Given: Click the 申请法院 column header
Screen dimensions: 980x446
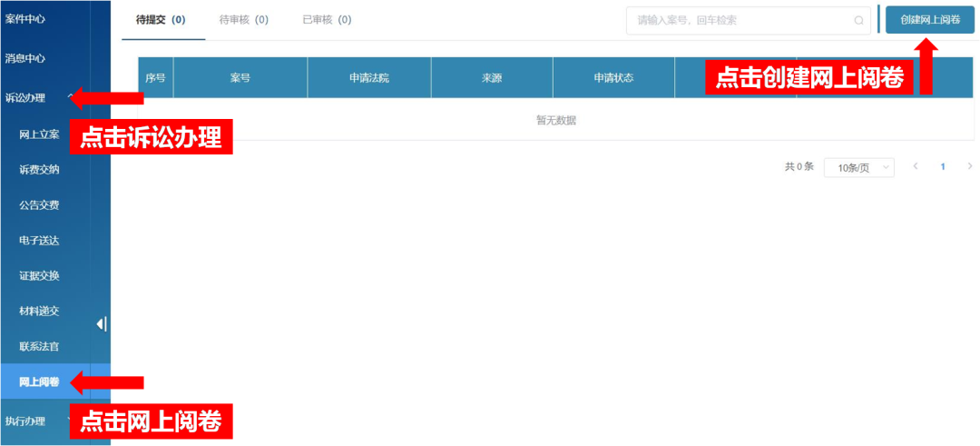Looking at the screenshot, I should tap(369, 78).
